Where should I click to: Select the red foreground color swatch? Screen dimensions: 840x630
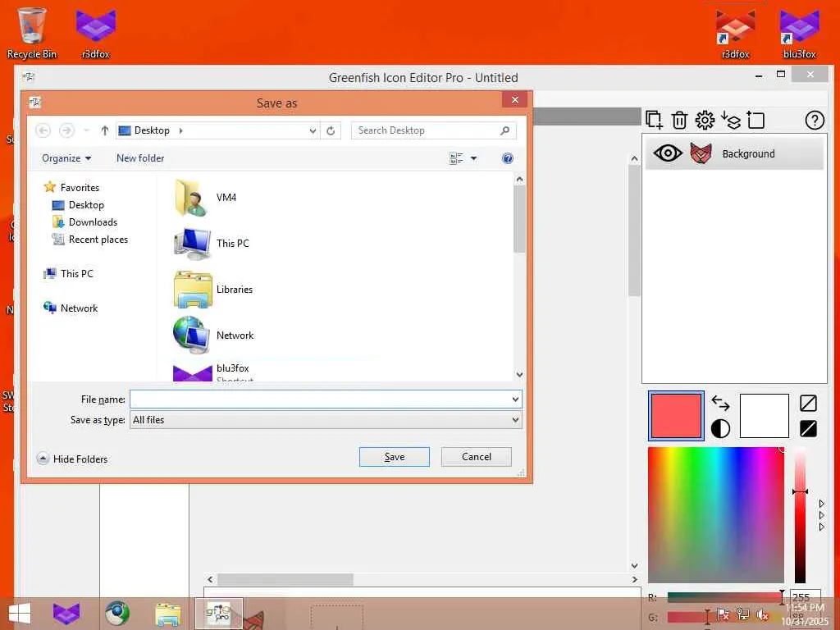(x=676, y=416)
